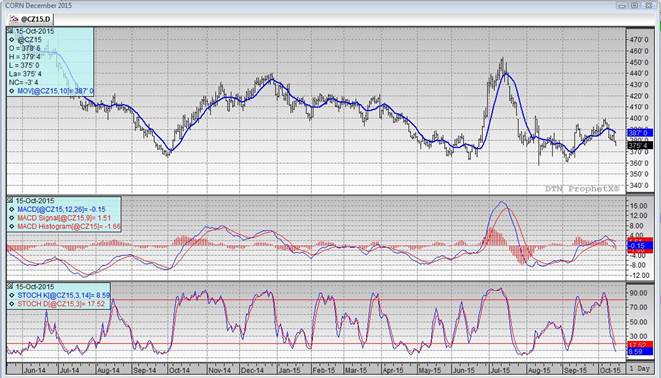The height and width of the screenshot is (378, 661).
Task: Click the Jun-14 date axis label
Action: pos(35,370)
